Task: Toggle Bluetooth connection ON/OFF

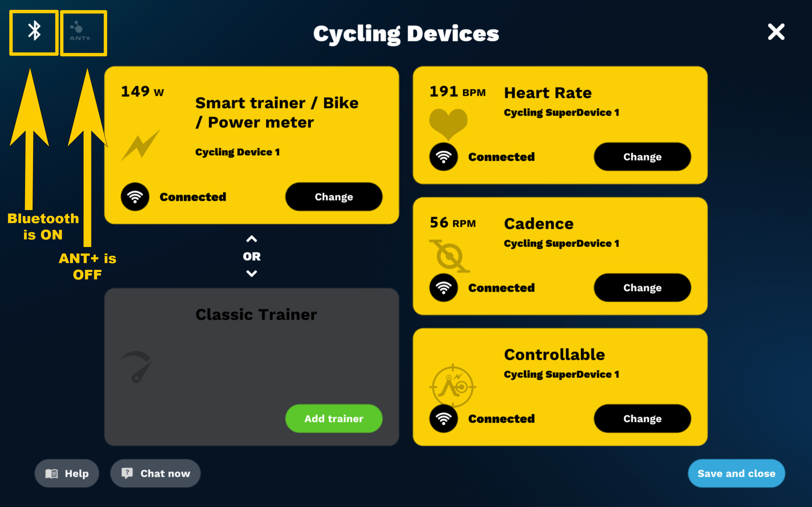Action: 33,32
